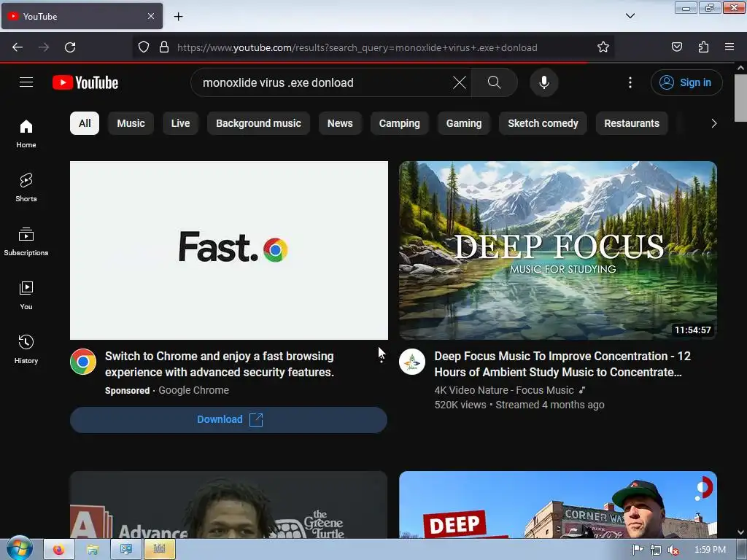The height and width of the screenshot is (560, 747).
Task: Click Google Chrome advertiser name
Action: (x=193, y=391)
